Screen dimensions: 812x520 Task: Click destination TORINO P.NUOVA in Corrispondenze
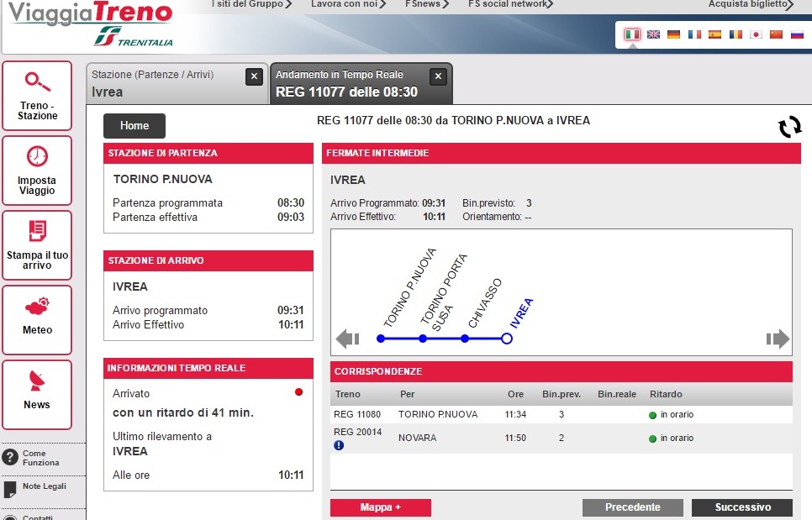438,414
